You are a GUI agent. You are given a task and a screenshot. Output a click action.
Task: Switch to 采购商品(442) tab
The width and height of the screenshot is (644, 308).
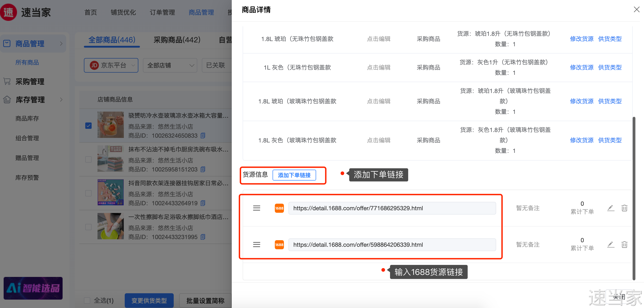pos(177,40)
